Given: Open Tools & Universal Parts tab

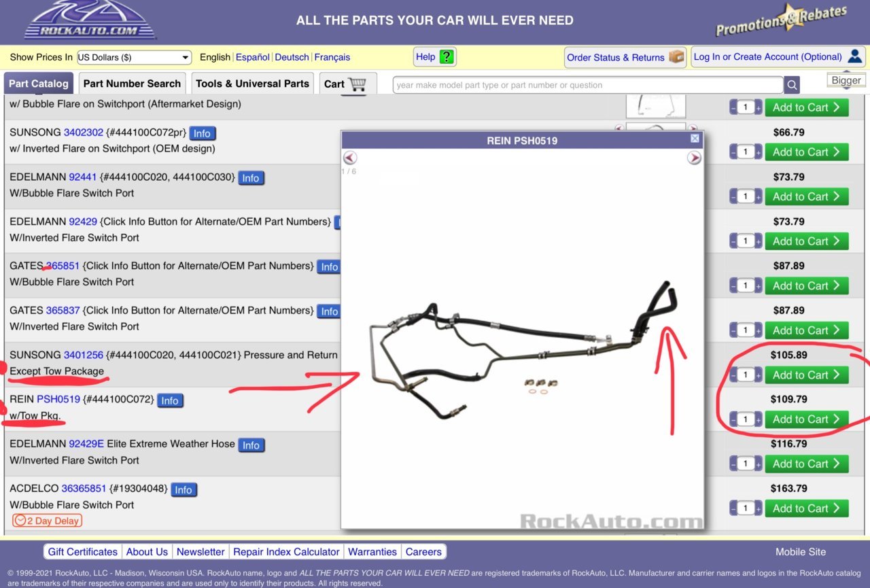Looking at the screenshot, I should coord(252,84).
